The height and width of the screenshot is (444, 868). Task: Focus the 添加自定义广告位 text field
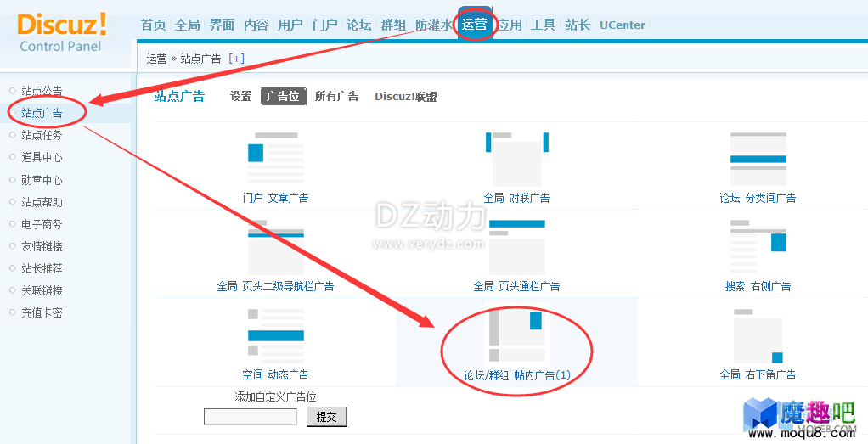tap(251, 417)
